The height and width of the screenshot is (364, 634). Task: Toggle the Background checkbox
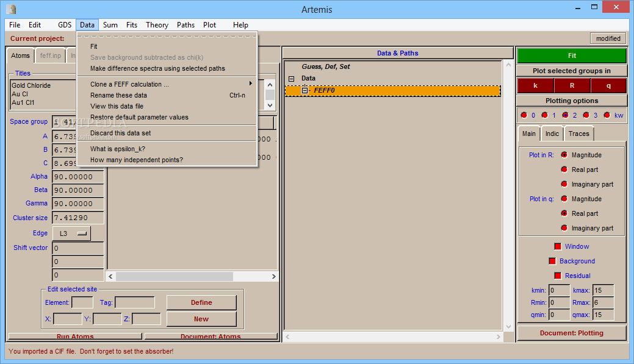552,261
